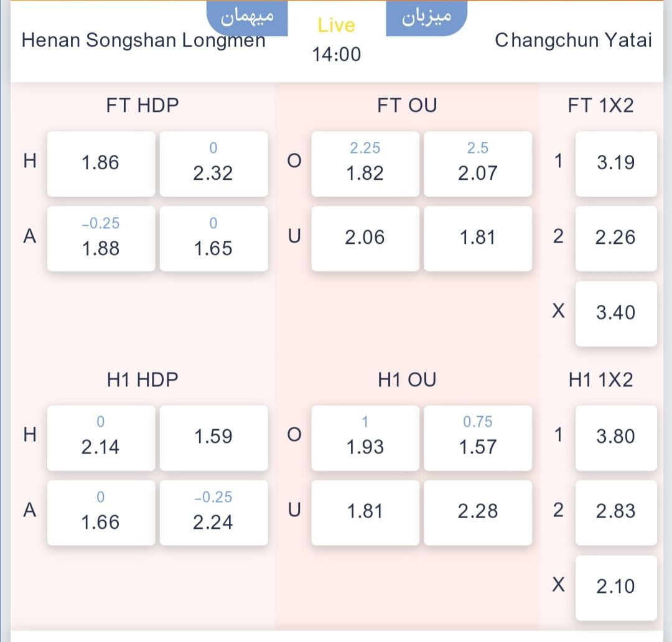Screen dimensions: 672x642
Task: Click the میهمان (guest) label tab
Action: [x=248, y=17]
